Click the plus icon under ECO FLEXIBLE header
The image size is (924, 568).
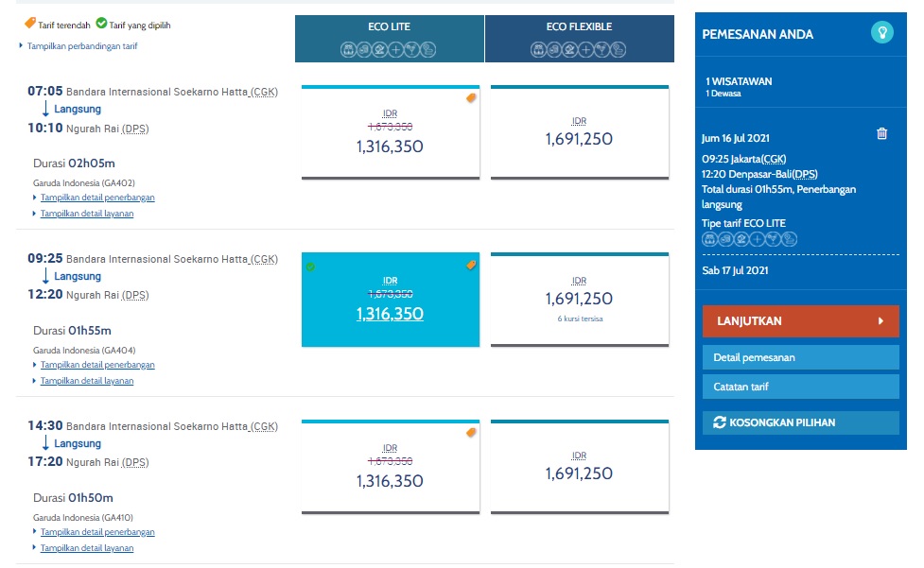585,50
